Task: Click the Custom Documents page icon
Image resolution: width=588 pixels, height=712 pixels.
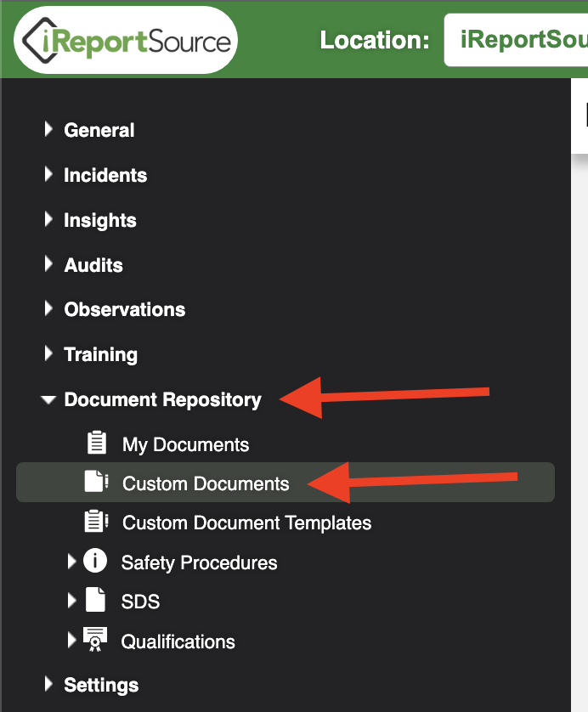Action: 96,482
